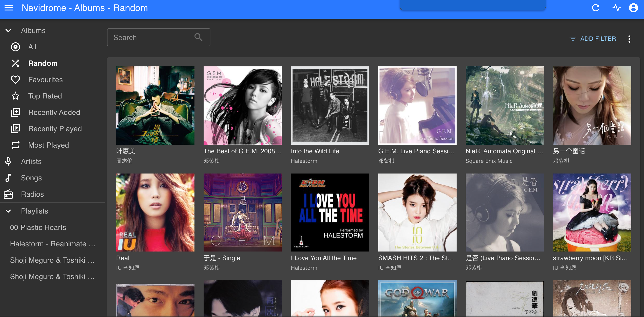
Task: Click Albums section label in sidebar
Action: pos(33,31)
